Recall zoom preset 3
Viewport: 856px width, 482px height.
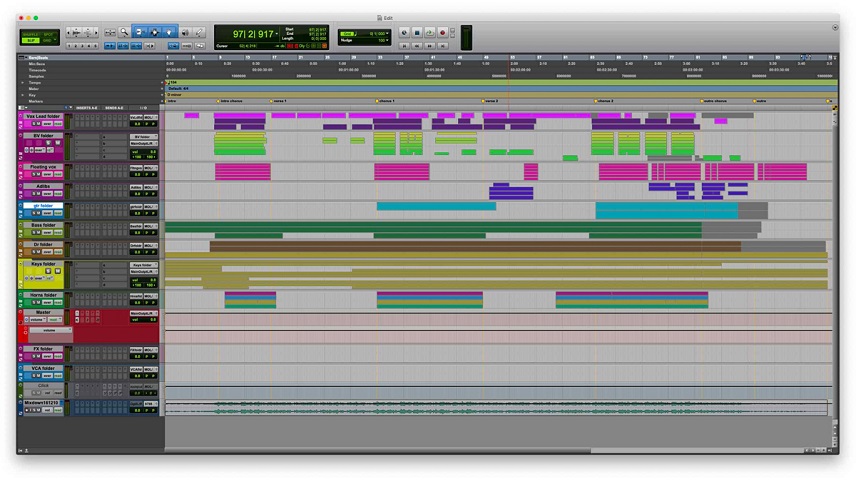click(82, 46)
